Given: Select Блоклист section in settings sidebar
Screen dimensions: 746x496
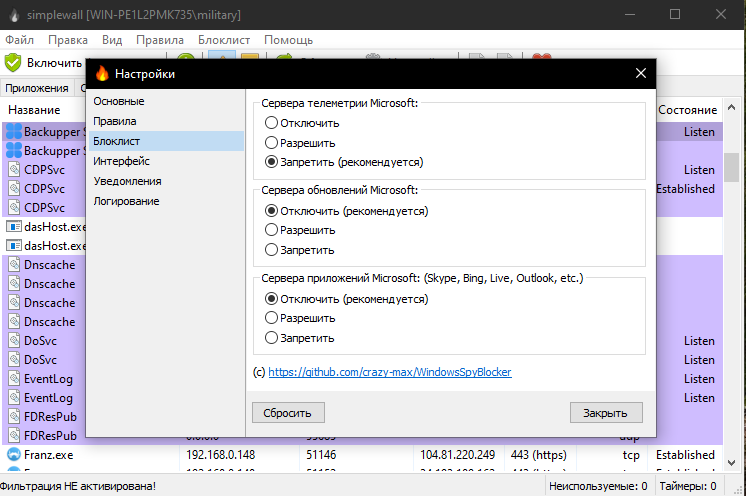Looking at the screenshot, I should [166, 141].
